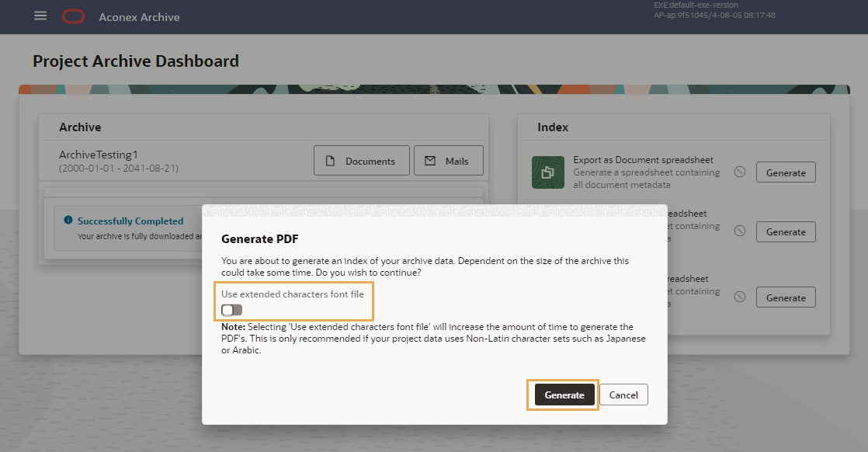Generate the Document spreadsheet export
This screenshot has width=868, height=452.
(x=786, y=172)
